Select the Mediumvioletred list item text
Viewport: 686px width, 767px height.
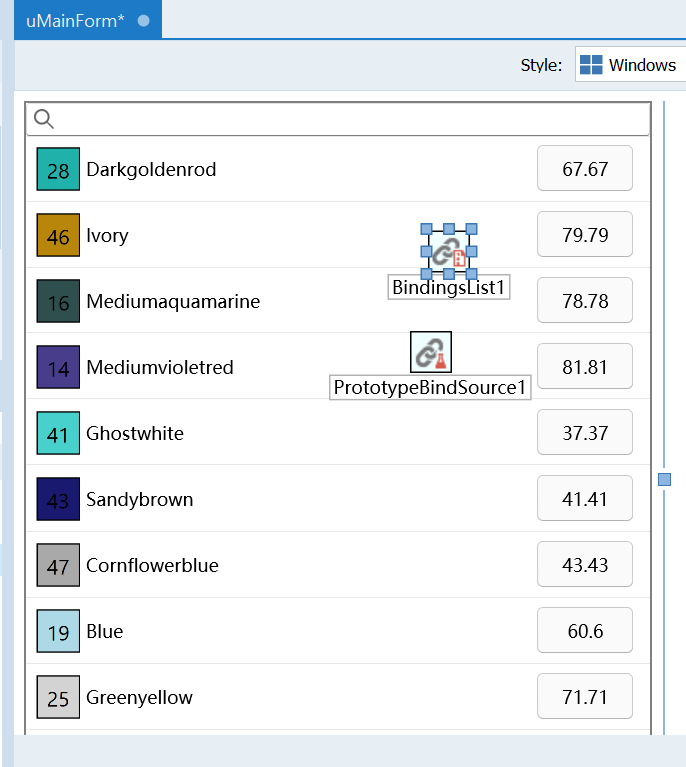tap(160, 367)
